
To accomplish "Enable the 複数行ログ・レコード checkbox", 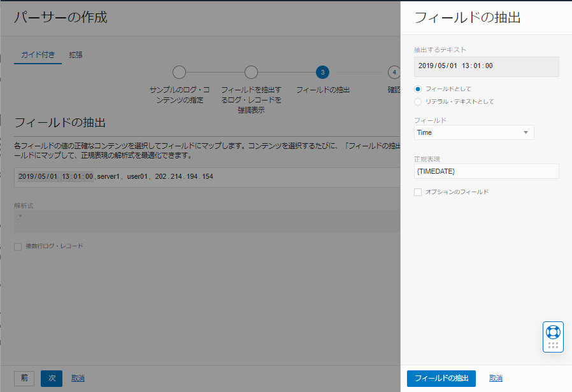I will tap(17, 247).
